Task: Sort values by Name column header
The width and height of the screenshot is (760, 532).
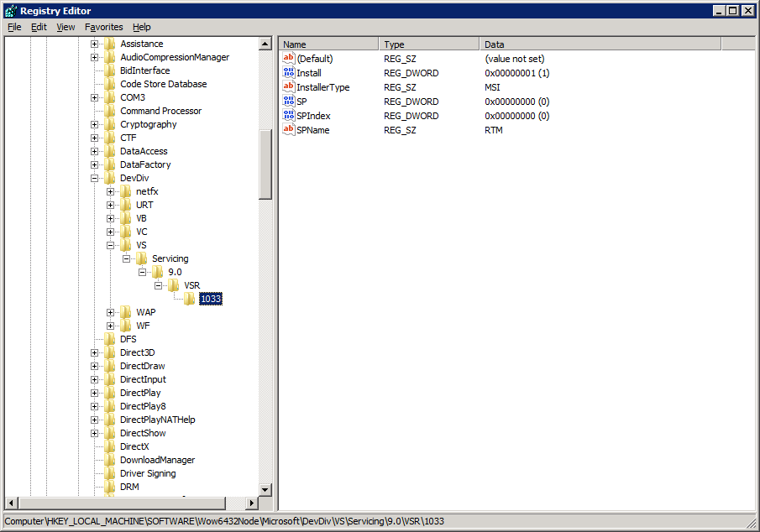Action: pos(328,44)
